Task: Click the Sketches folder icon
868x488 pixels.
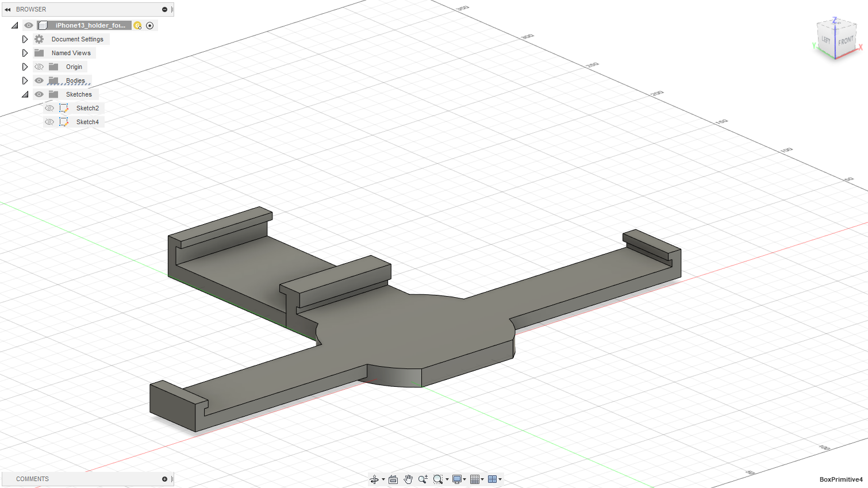Action: point(53,94)
